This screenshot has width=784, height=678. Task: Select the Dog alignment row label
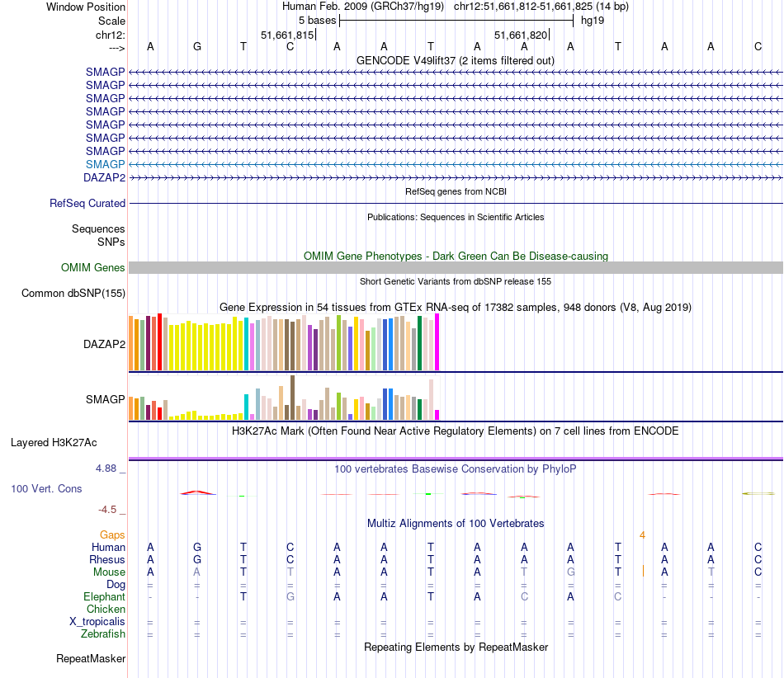[x=116, y=585]
